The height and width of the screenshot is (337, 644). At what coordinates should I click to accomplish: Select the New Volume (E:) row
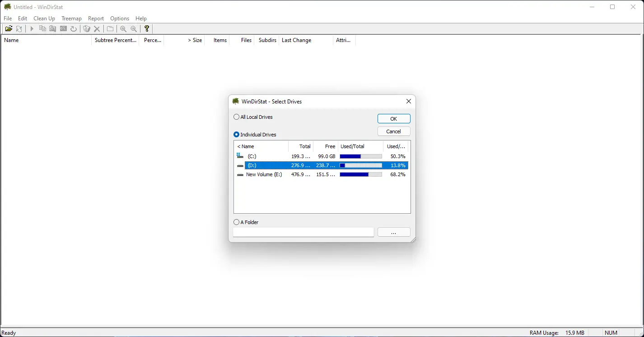pyautogui.click(x=322, y=174)
